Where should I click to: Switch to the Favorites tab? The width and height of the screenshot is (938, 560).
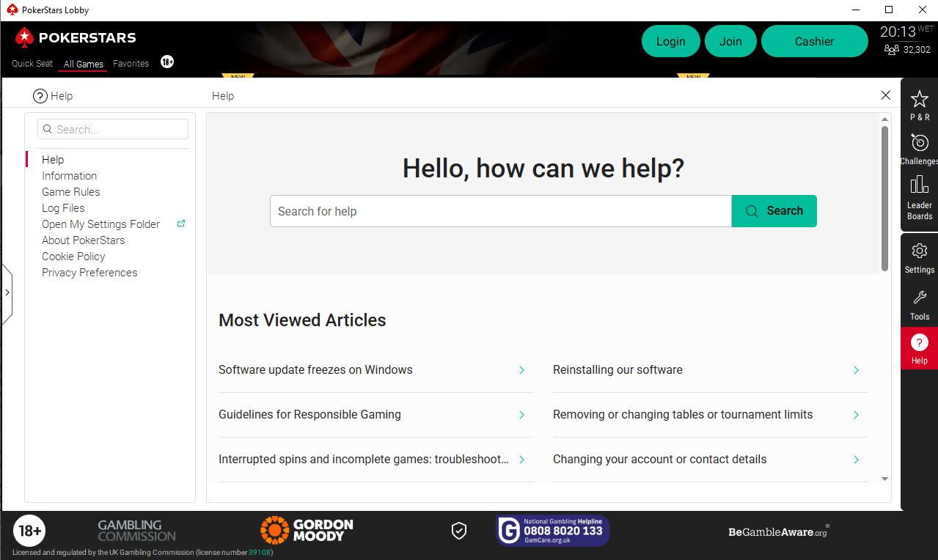tap(131, 64)
